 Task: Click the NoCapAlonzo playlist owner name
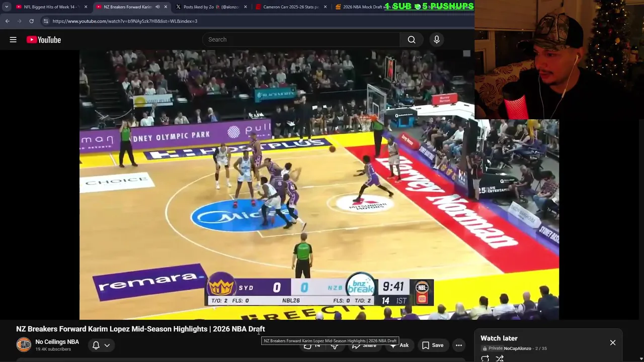(x=517, y=348)
